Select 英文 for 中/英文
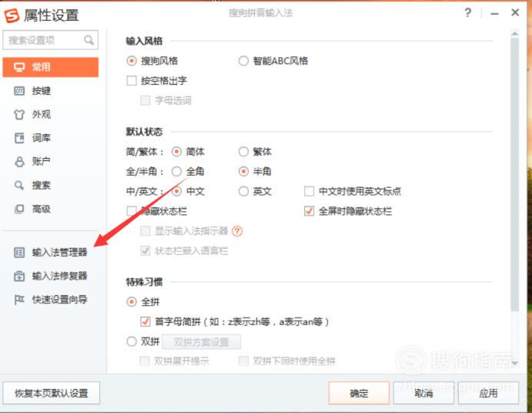 click(x=243, y=191)
